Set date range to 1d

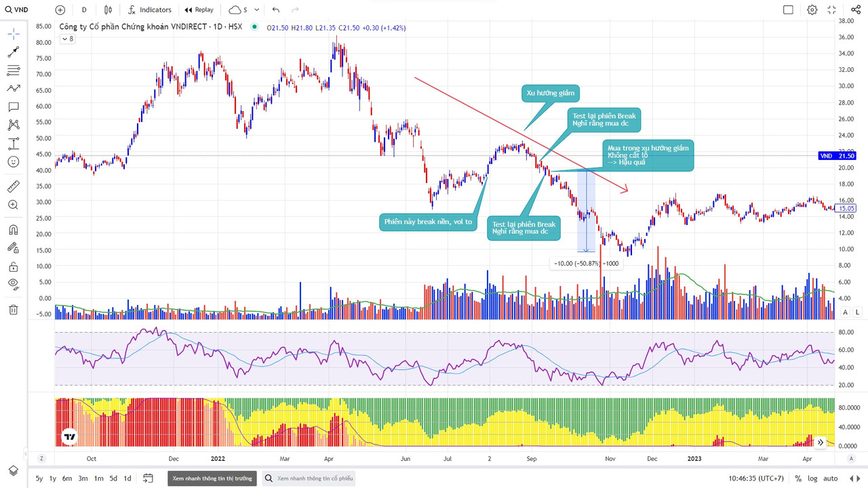(127, 479)
